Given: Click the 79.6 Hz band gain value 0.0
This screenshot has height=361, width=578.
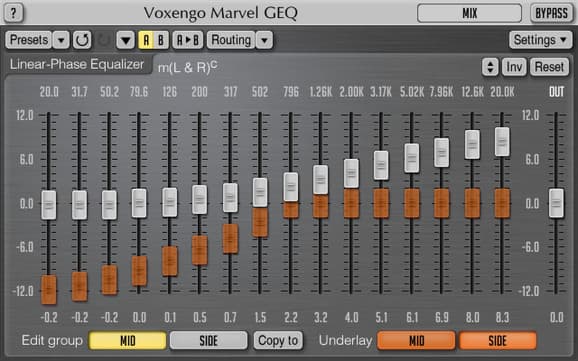Looking at the screenshot, I should (139, 317).
